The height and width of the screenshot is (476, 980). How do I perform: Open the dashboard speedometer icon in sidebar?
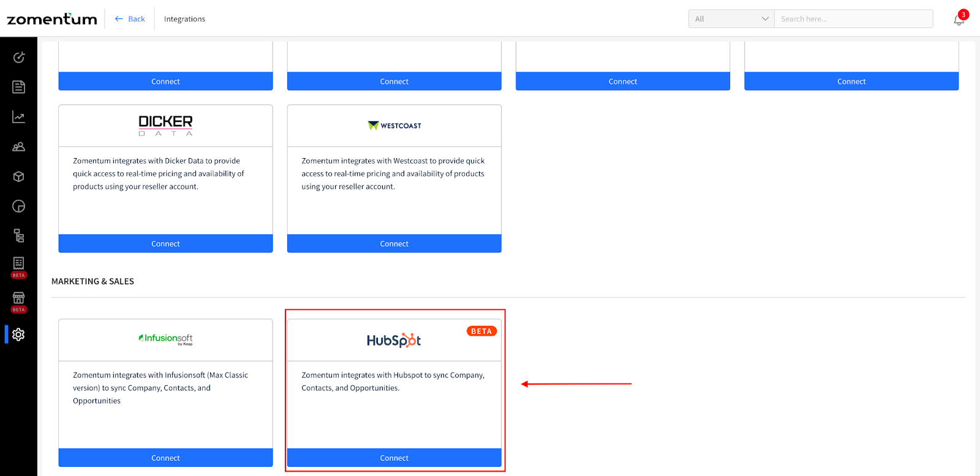pyautogui.click(x=18, y=57)
